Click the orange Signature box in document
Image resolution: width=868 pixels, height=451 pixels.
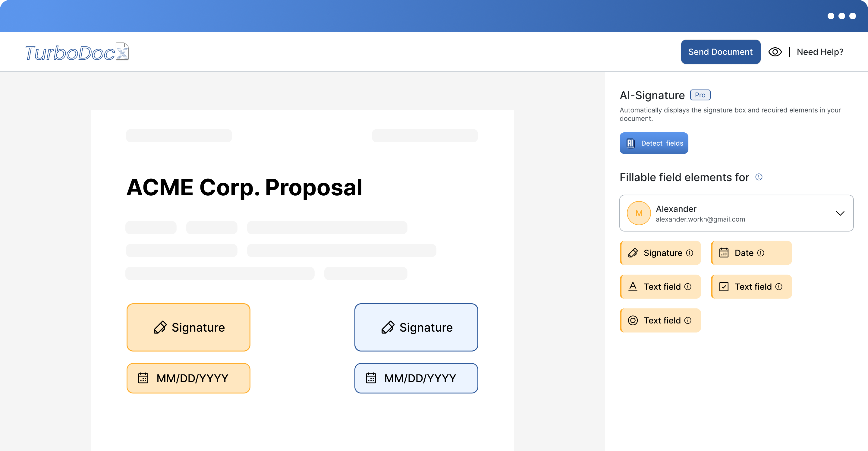coord(188,327)
